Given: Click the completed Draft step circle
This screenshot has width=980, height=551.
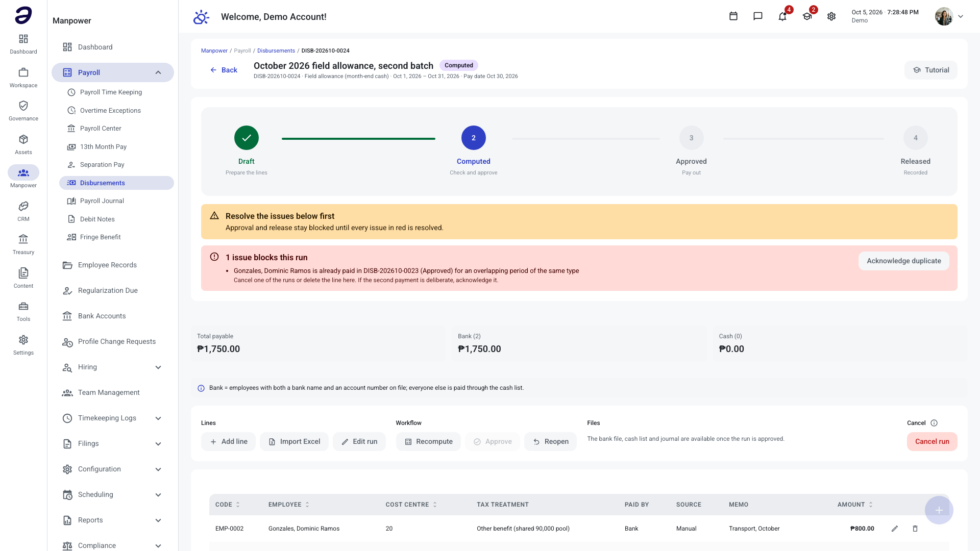Looking at the screenshot, I should pyautogui.click(x=247, y=138).
